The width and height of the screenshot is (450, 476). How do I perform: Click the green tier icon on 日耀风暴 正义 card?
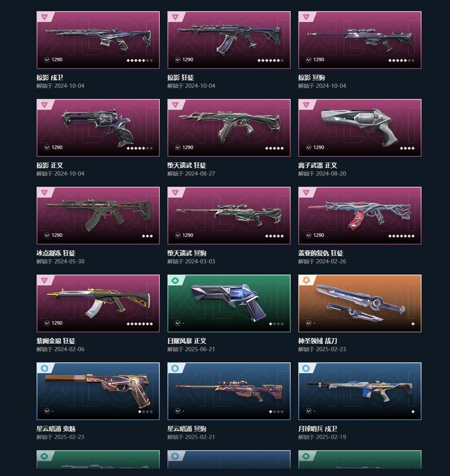point(175,281)
